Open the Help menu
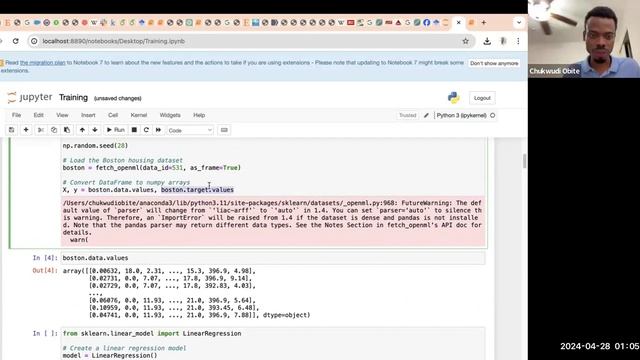The height and width of the screenshot is (360, 640). (199, 115)
